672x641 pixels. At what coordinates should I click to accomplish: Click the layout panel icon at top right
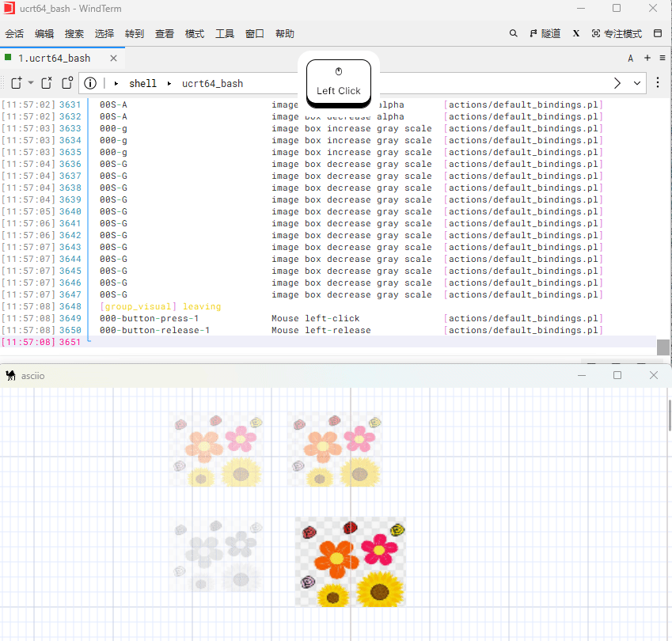658,34
